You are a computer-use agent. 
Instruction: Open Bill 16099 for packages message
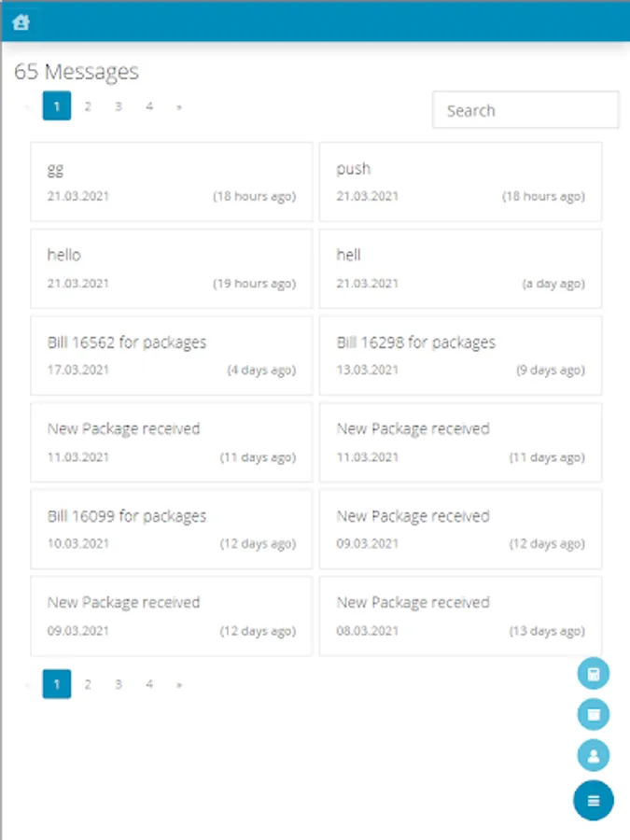click(x=171, y=528)
